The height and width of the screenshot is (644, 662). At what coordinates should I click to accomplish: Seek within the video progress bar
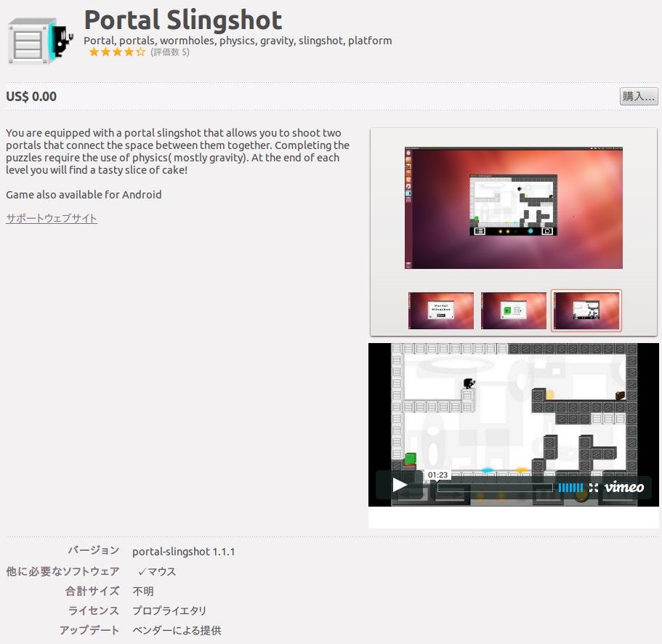click(494, 487)
